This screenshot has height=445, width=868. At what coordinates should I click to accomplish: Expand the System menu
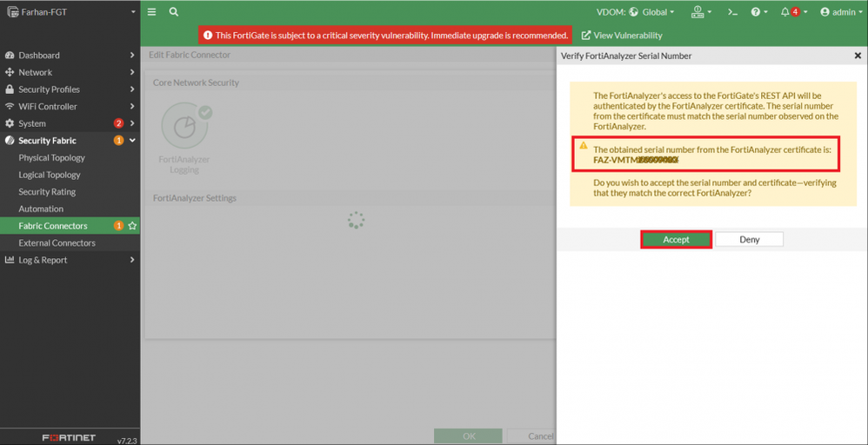click(x=70, y=123)
